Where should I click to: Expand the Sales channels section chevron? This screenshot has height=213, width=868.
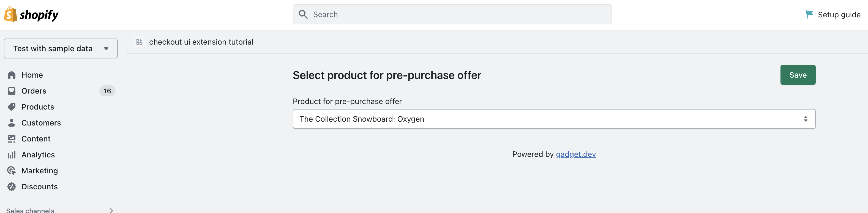coord(111,210)
